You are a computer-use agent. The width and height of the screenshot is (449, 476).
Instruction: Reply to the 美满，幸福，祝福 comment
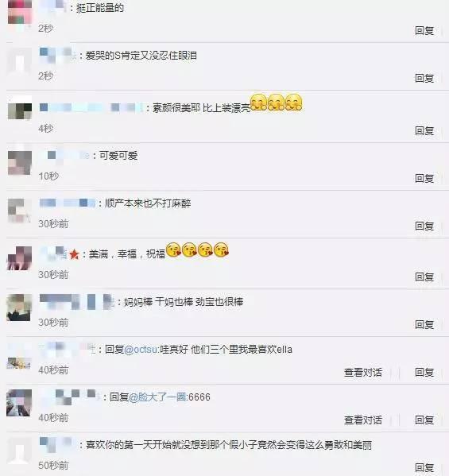(424, 277)
